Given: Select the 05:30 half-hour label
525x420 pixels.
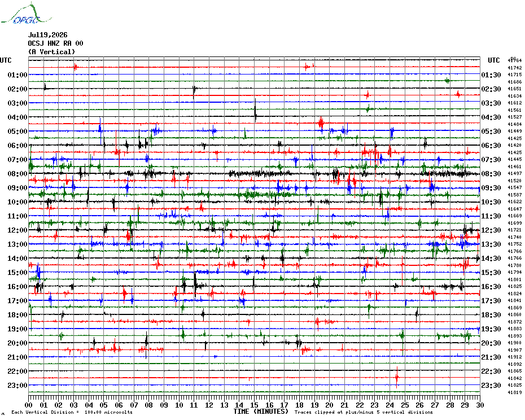Looking at the screenshot, I should click(x=491, y=132).
